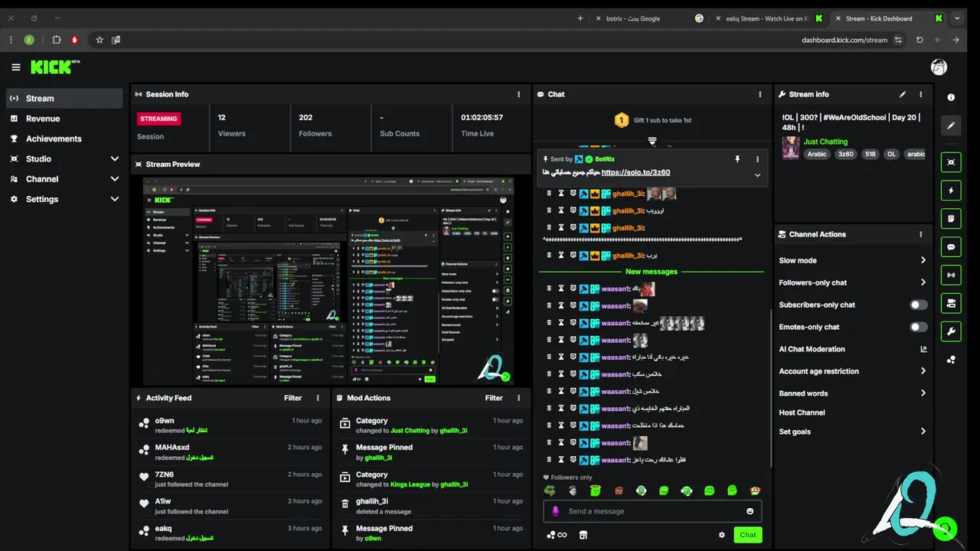Open chat settings gear icon

[721, 535]
